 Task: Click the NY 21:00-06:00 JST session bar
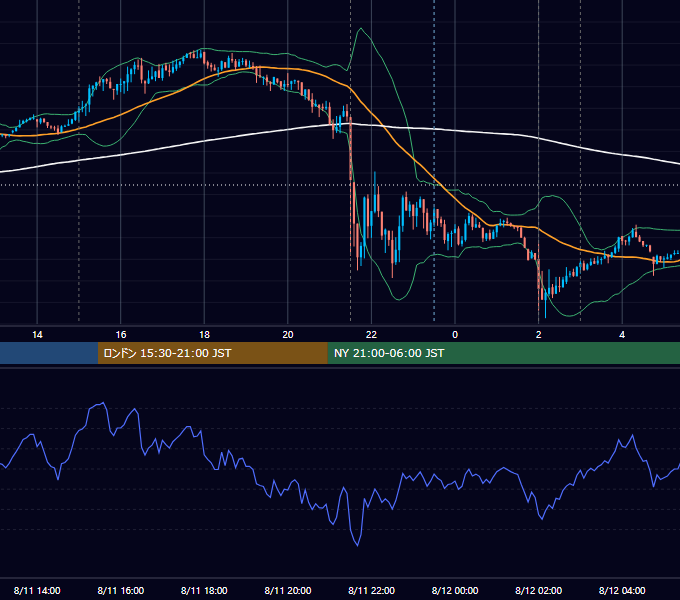(x=503, y=353)
